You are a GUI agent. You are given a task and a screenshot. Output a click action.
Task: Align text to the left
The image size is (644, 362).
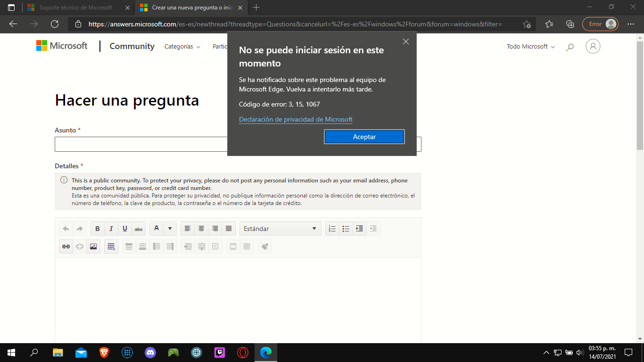point(188,229)
